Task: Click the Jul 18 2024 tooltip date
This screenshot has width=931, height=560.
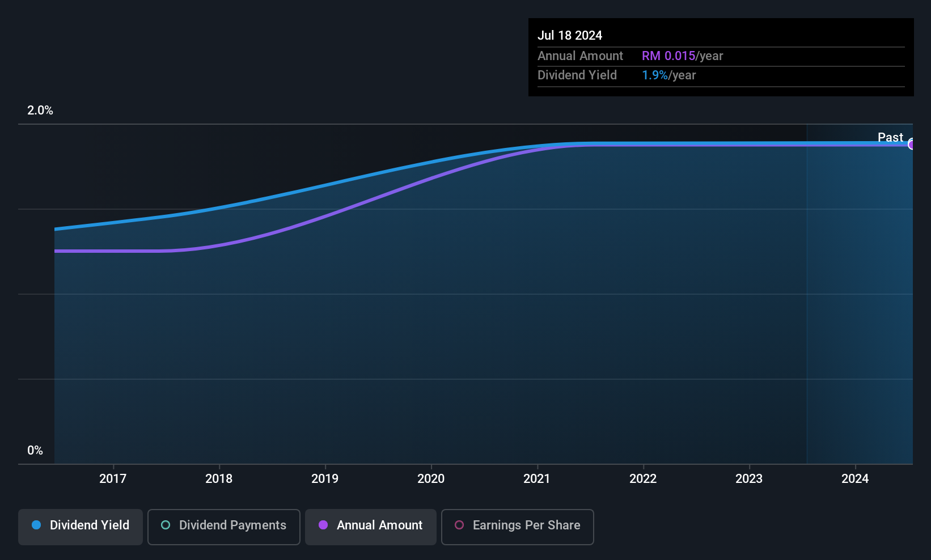Action: 570,35
